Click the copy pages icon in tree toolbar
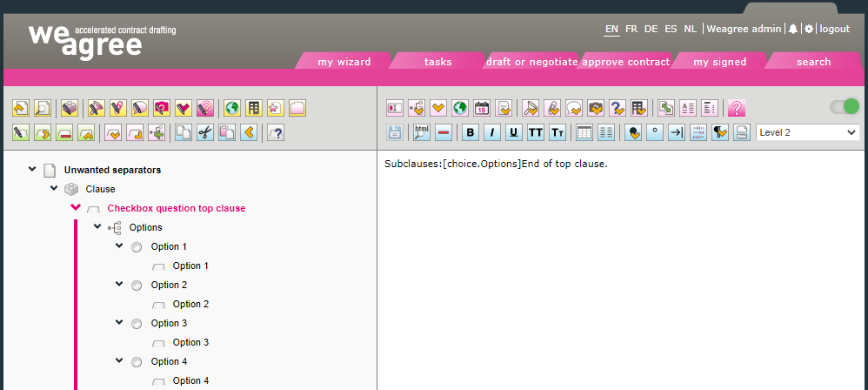The height and width of the screenshot is (390, 868). pyautogui.click(x=184, y=132)
